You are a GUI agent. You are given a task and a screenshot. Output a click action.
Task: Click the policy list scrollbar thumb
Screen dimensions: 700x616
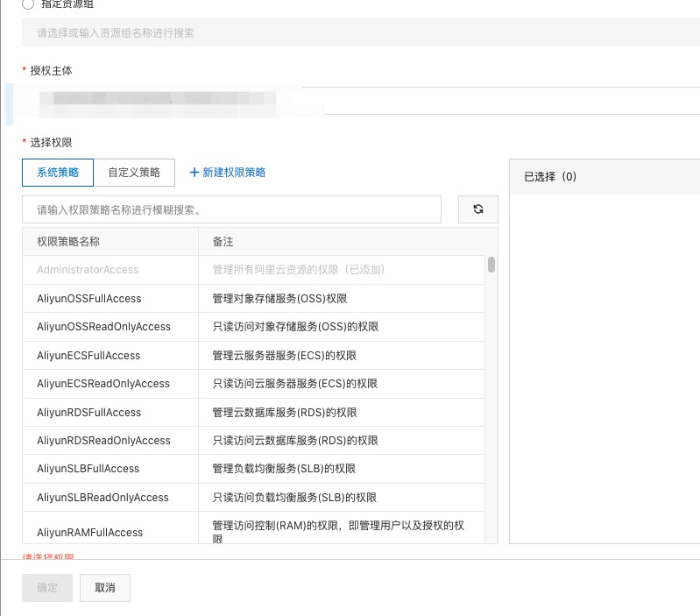[x=491, y=265]
